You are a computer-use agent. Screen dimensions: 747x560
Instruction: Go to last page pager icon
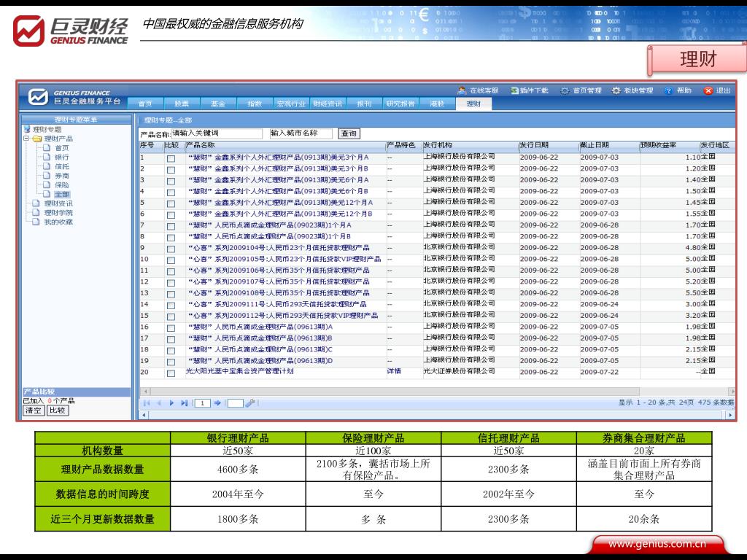pyautogui.click(x=184, y=402)
